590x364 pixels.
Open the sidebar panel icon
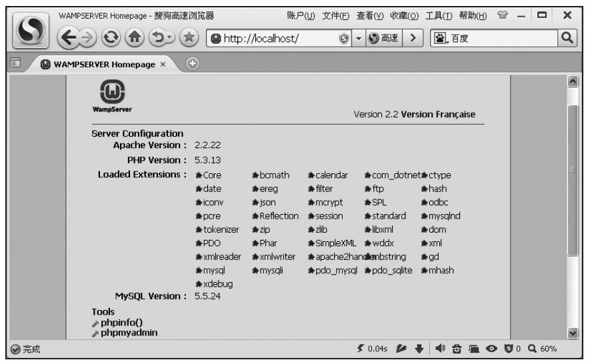(x=15, y=63)
